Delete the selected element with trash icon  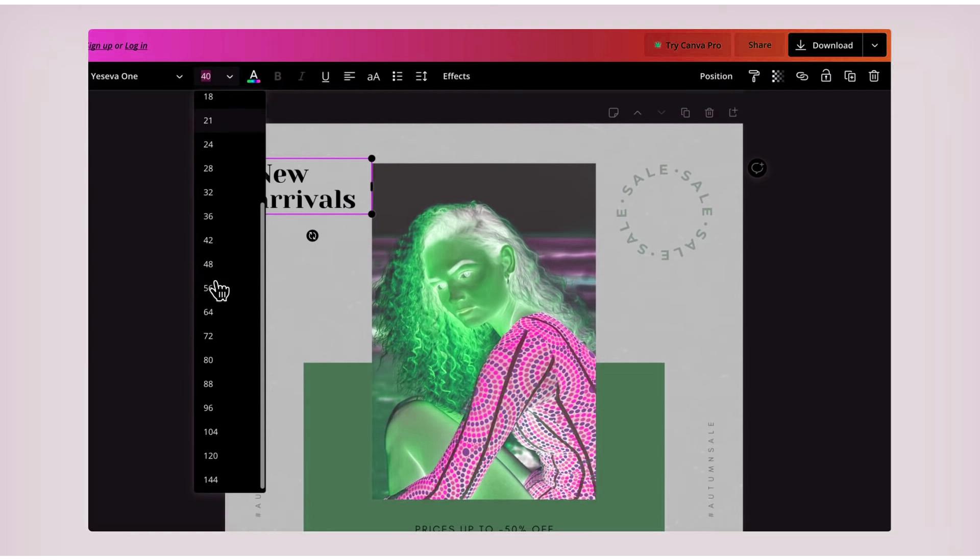874,77
